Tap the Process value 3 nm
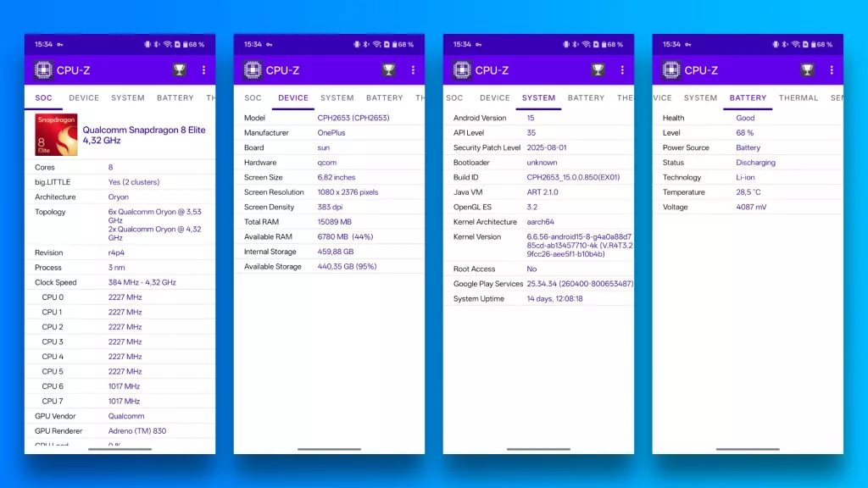Screen dimensions: 868x488 point(116,267)
